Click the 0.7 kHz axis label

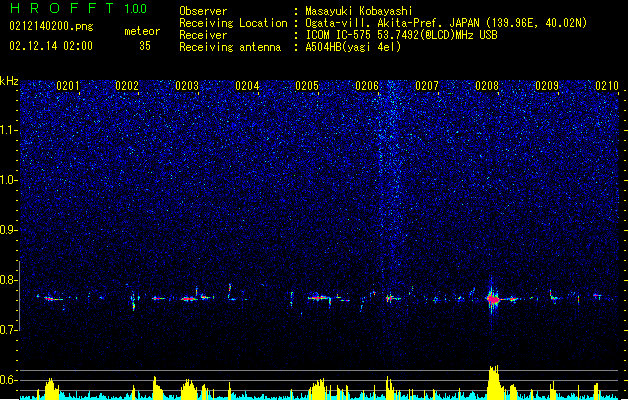8,330
